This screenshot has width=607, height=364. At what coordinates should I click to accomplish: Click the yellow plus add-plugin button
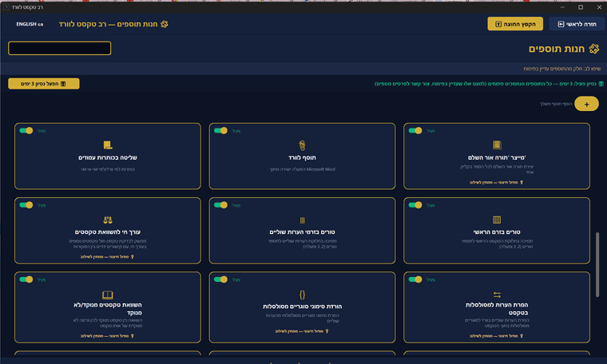point(586,104)
